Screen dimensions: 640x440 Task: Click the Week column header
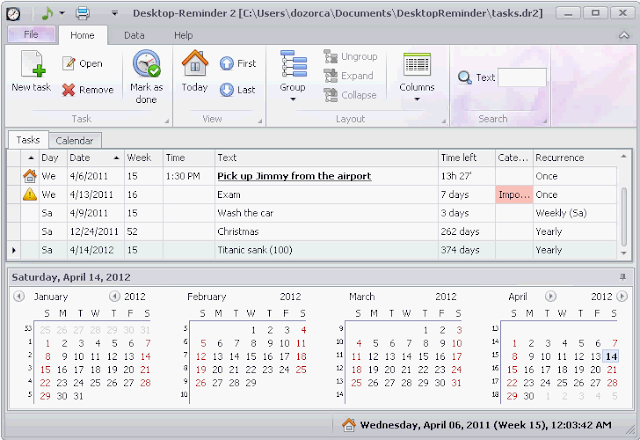coord(144,158)
